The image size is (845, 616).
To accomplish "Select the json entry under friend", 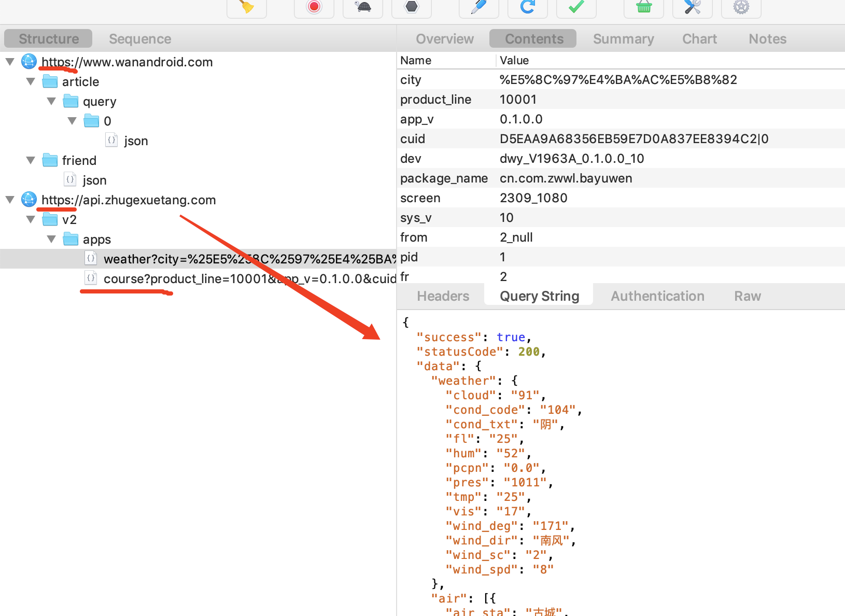I will (x=94, y=180).
